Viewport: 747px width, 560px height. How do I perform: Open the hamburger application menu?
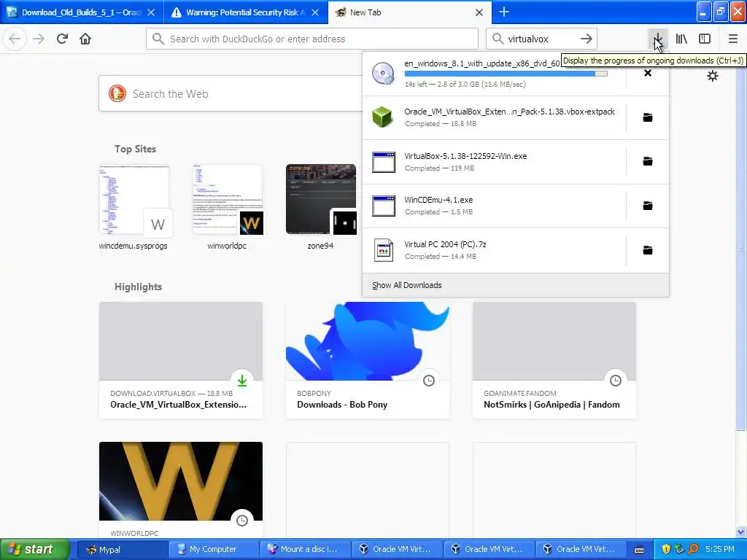click(x=733, y=39)
